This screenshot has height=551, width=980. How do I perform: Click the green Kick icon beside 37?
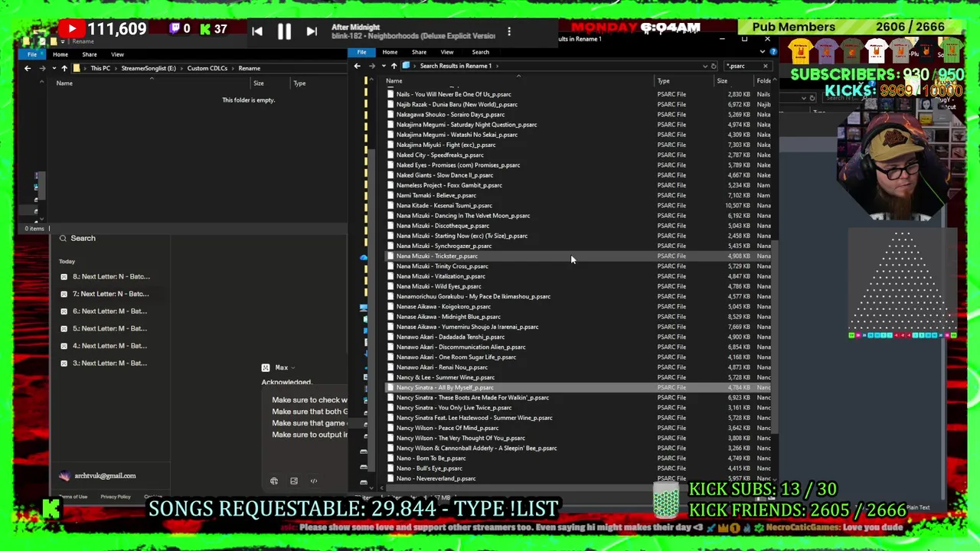(205, 29)
